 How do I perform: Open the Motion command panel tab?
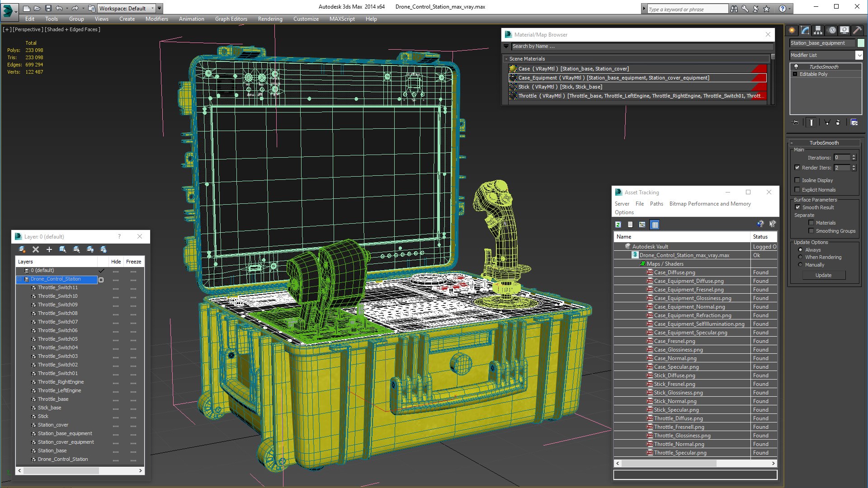click(831, 30)
